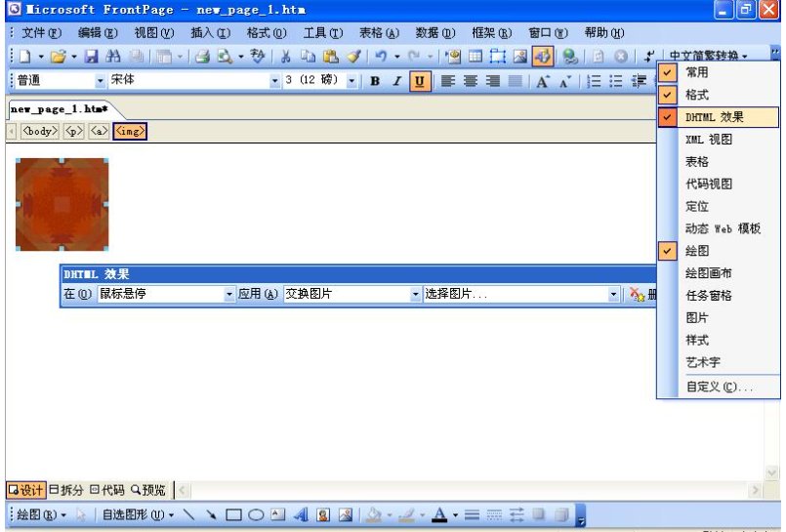Click the Insert Layer icon
The image size is (786, 532).
[x=498, y=56]
